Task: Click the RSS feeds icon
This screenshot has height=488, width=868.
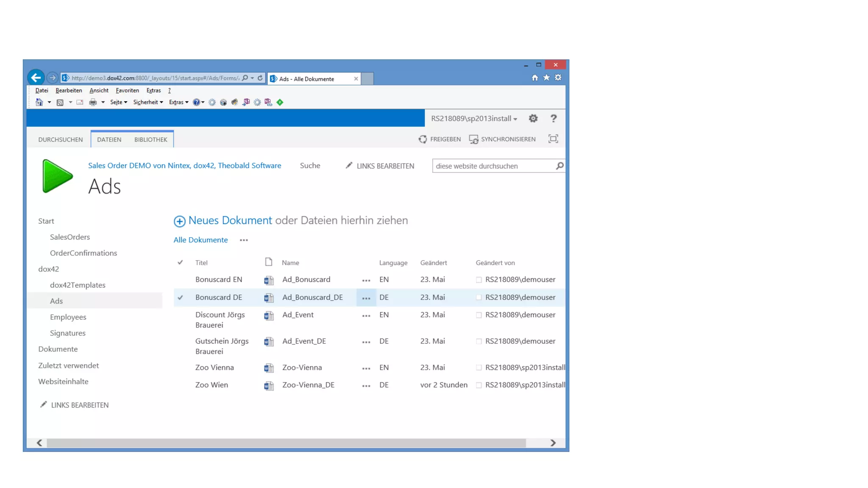Action: [60, 102]
